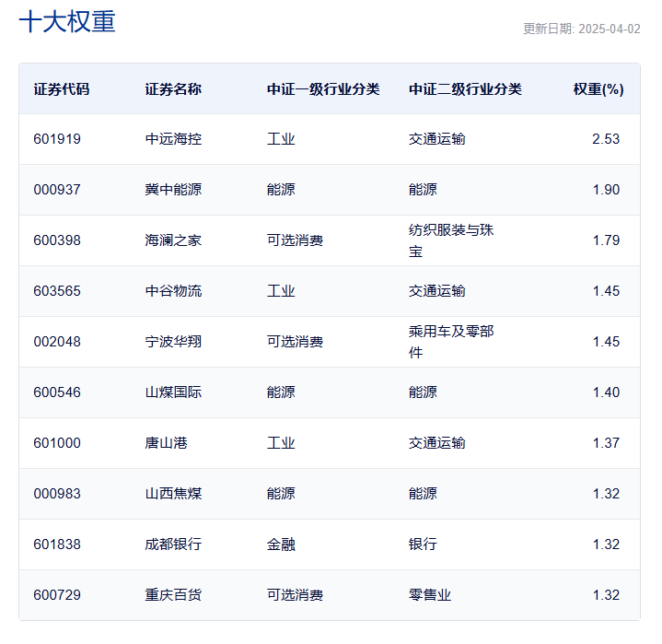This screenshot has width=662, height=644.
Task: Click stock name 中远海控
Action: pos(173,139)
